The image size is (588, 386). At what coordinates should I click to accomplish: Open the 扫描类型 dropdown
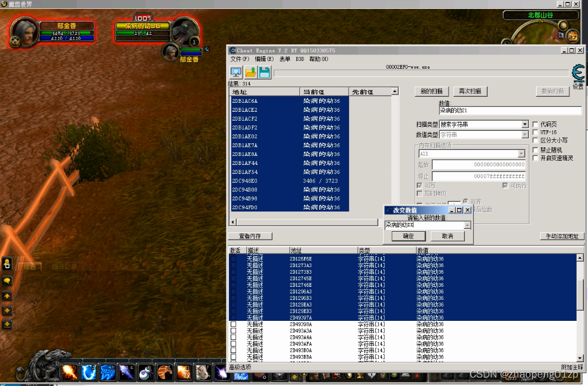(525, 124)
